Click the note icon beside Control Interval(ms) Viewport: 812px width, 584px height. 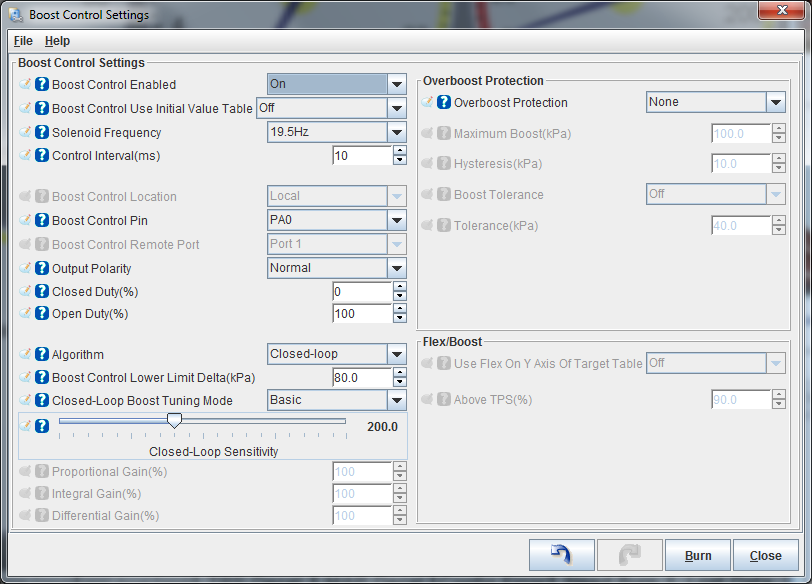tap(25, 155)
